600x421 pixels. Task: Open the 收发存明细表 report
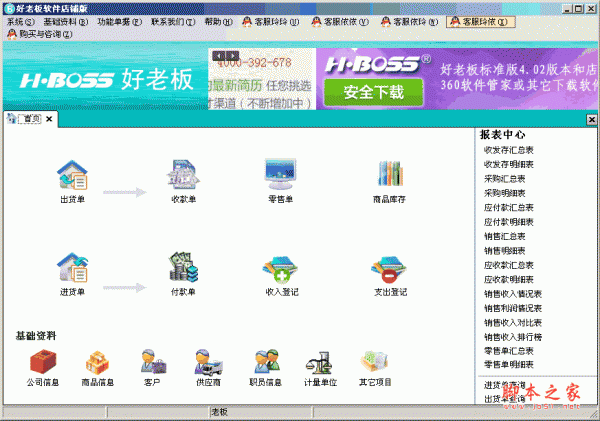[509, 165]
